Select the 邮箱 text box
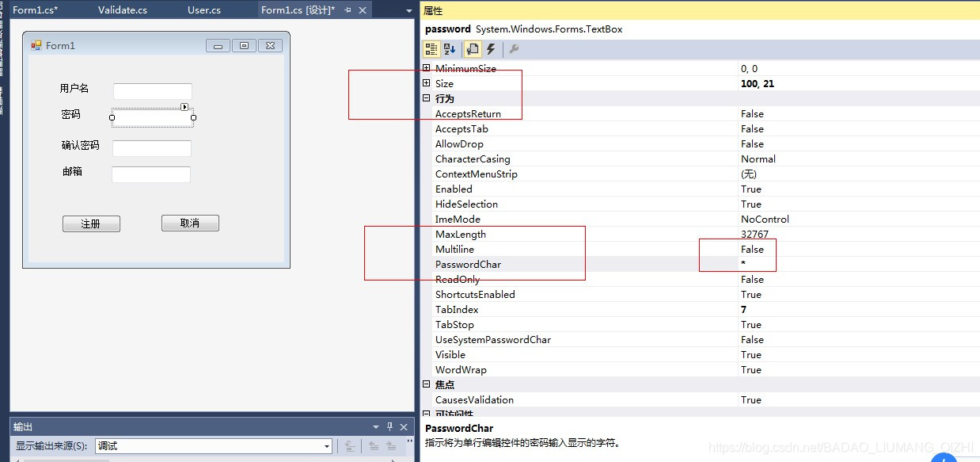The image size is (980, 462). (x=151, y=174)
